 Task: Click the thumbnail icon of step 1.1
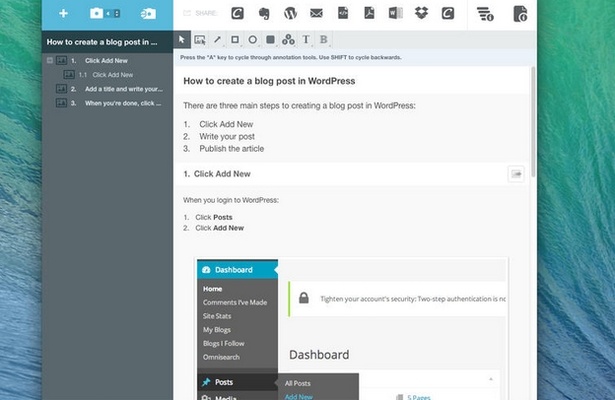(69, 75)
